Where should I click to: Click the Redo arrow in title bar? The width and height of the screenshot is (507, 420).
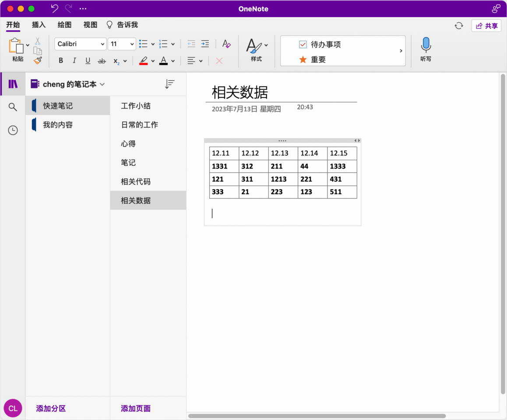click(x=68, y=8)
